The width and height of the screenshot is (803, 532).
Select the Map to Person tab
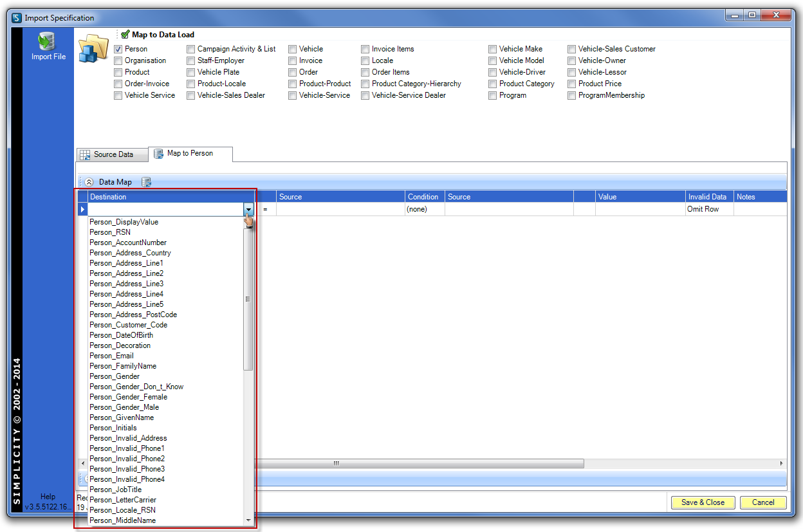(x=190, y=154)
